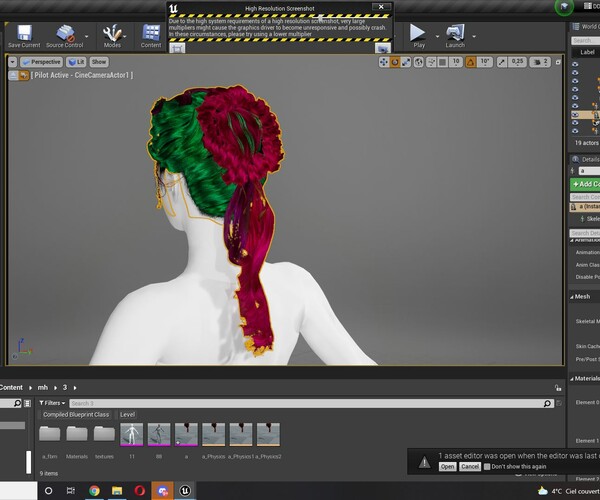Toggle visibility eye of highlighted outliner actor
600x500 pixels.
tap(575, 114)
